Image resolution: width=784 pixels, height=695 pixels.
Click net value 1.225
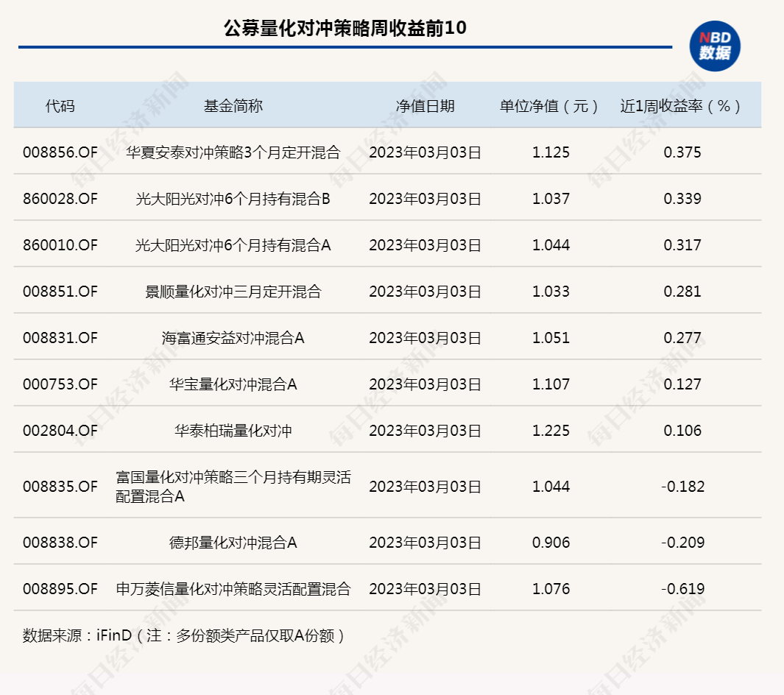(x=551, y=431)
